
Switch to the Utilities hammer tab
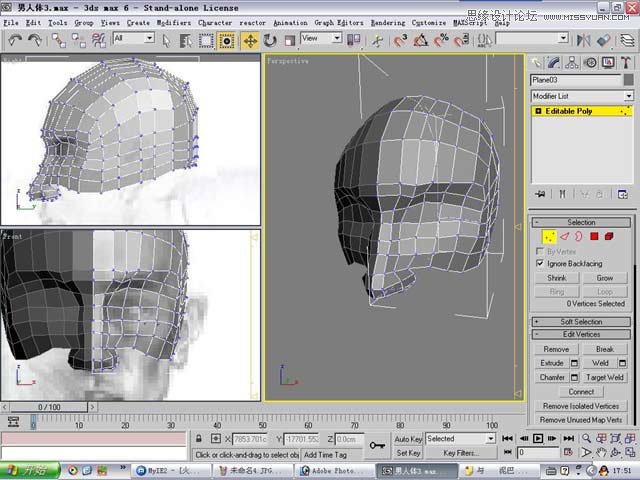(x=626, y=62)
